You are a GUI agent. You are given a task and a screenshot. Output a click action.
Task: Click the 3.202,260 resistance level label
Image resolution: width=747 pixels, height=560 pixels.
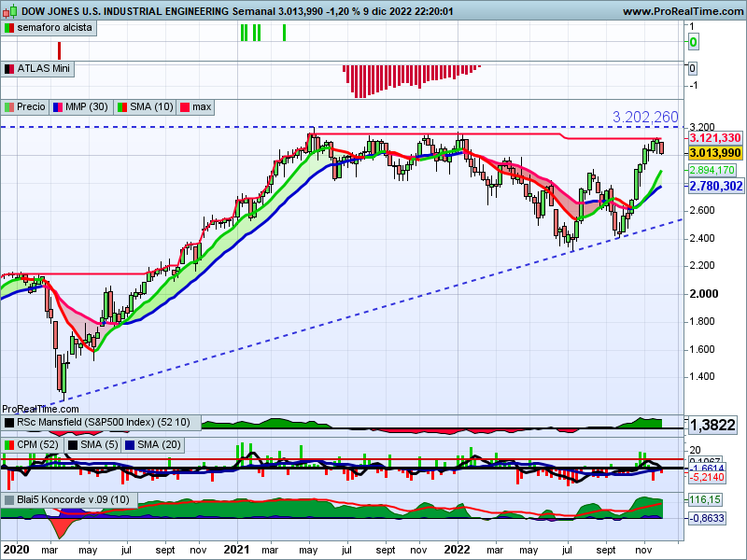(645, 118)
